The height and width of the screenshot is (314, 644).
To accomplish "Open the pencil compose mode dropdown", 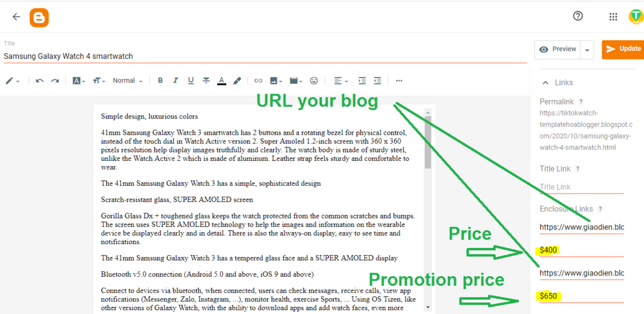I will (x=13, y=81).
